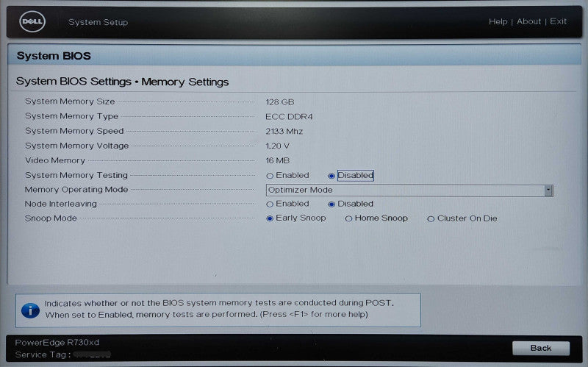Click the ECC DDR4 value
Viewport: 588px width, 367px height.
pyautogui.click(x=289, y=117)
